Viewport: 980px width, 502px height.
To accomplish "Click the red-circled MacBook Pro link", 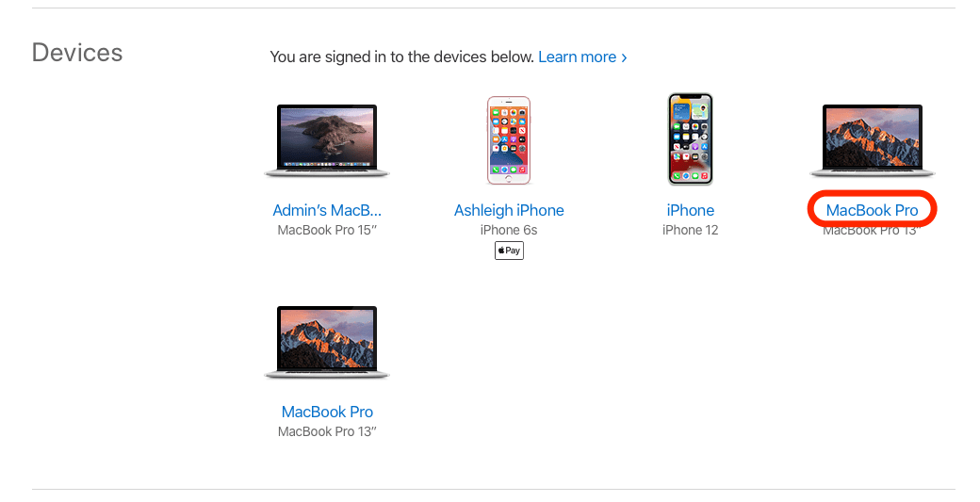I will click(x=872, y=210).
